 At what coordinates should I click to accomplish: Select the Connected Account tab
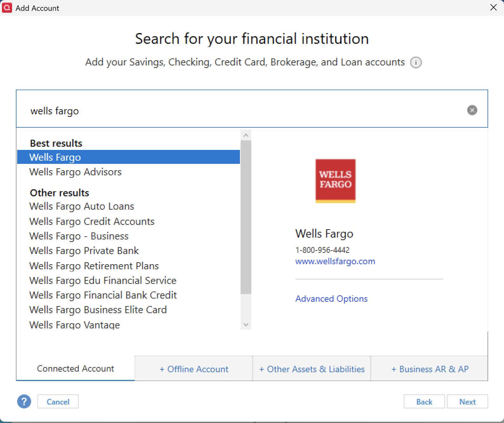pyautogui.click(x=76, y=368)
